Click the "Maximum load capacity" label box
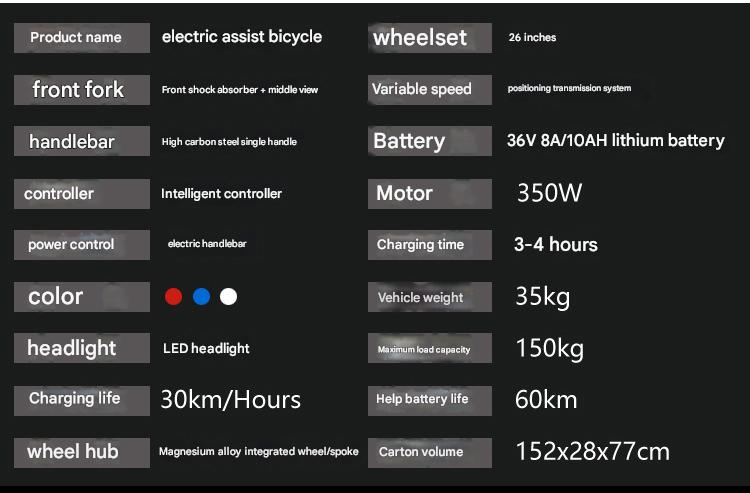 430,349
